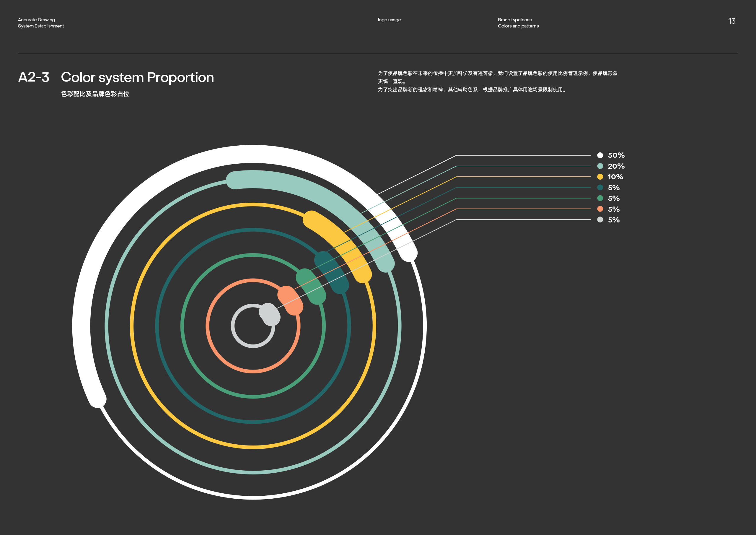
Task: Click the 'Color system Proportion' title
Action: [x=137, y=77]
